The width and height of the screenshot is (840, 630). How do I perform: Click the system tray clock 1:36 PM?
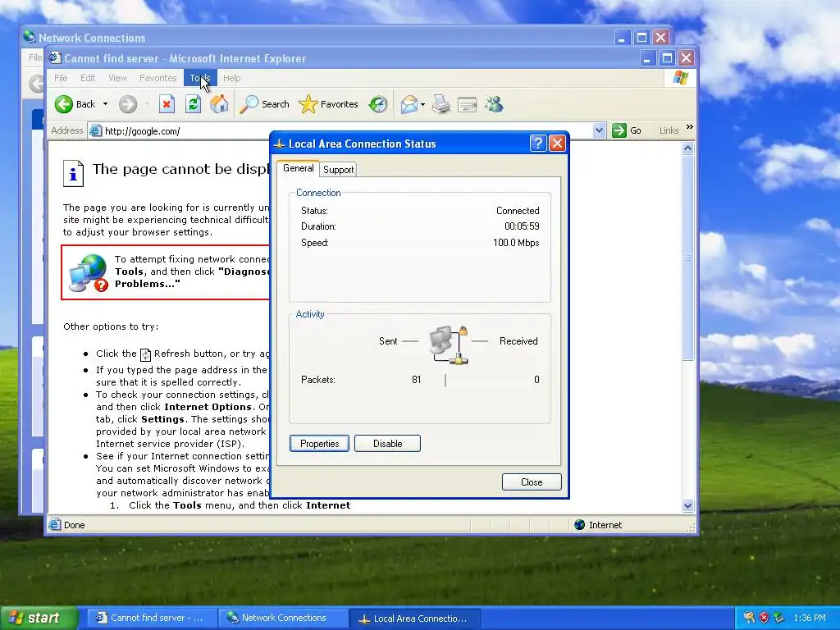[809, 618]
